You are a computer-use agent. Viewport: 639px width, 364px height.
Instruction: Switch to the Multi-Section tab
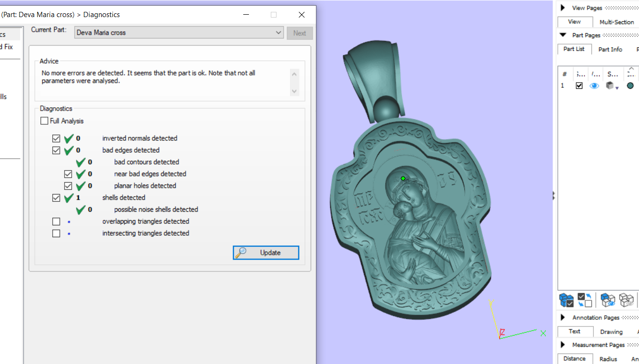tap(617, 22)
